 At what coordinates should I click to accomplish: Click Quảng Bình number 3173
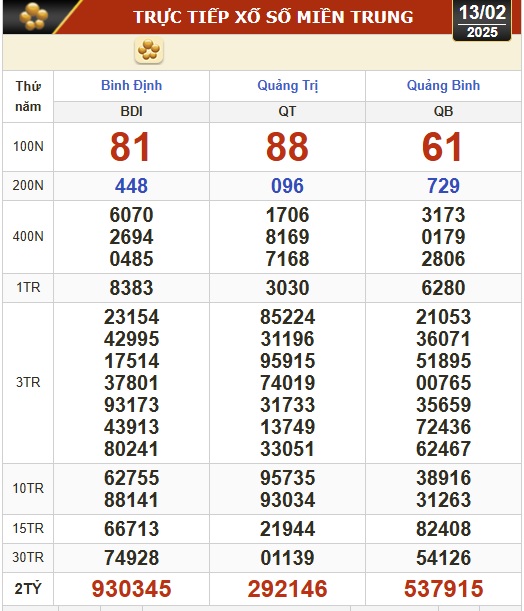443,215
